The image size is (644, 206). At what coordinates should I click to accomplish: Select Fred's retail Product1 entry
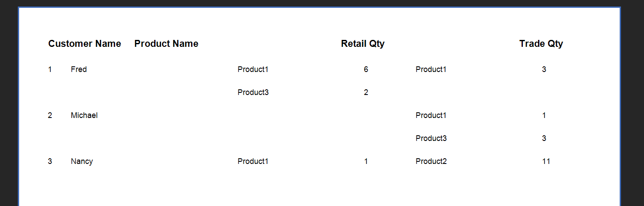pyautogui.click(x=253, y=69)
